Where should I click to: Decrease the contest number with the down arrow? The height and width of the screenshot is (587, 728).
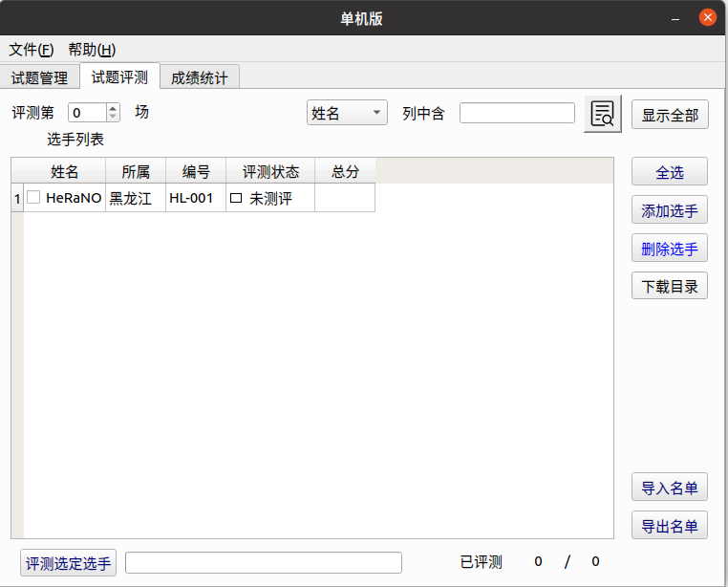(114, 118)
